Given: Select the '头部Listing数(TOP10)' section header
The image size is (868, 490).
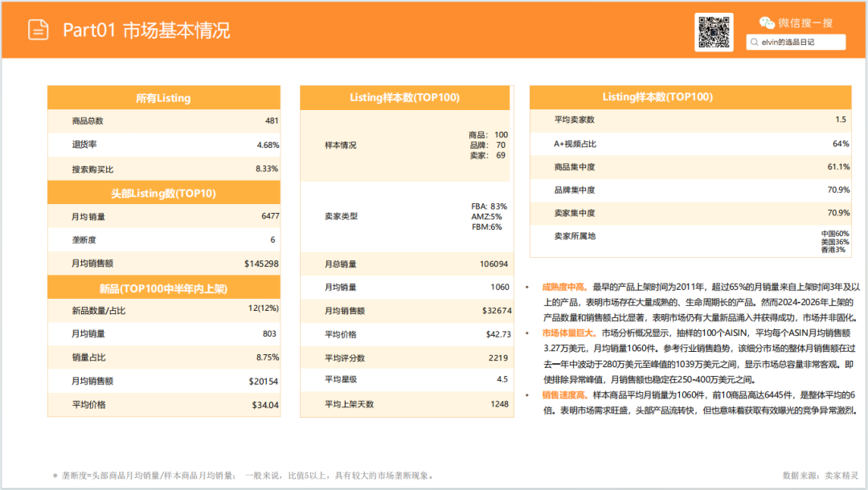Looking at the screenshot, I should [164, 193].
